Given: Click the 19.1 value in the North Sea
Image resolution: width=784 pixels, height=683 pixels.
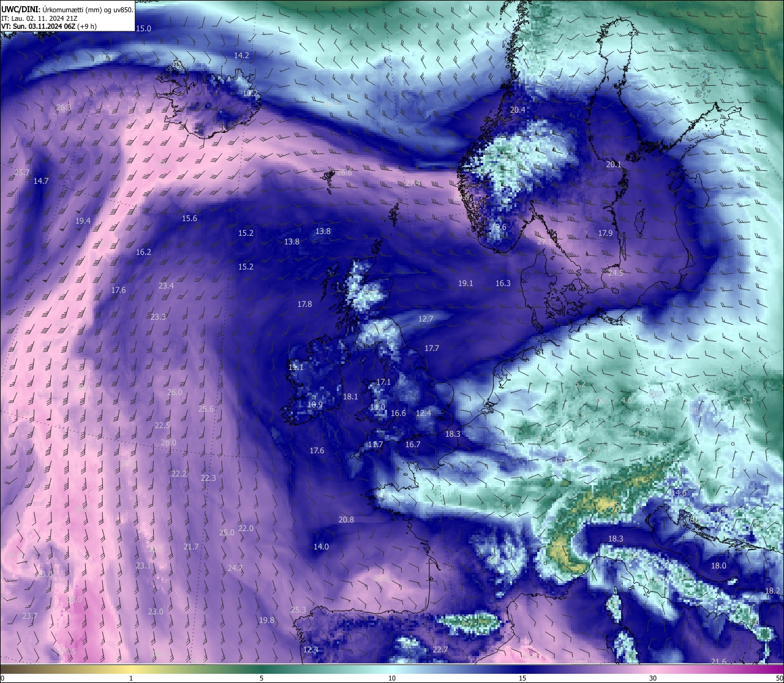Looking at the screenshot, I should point(466,283).
